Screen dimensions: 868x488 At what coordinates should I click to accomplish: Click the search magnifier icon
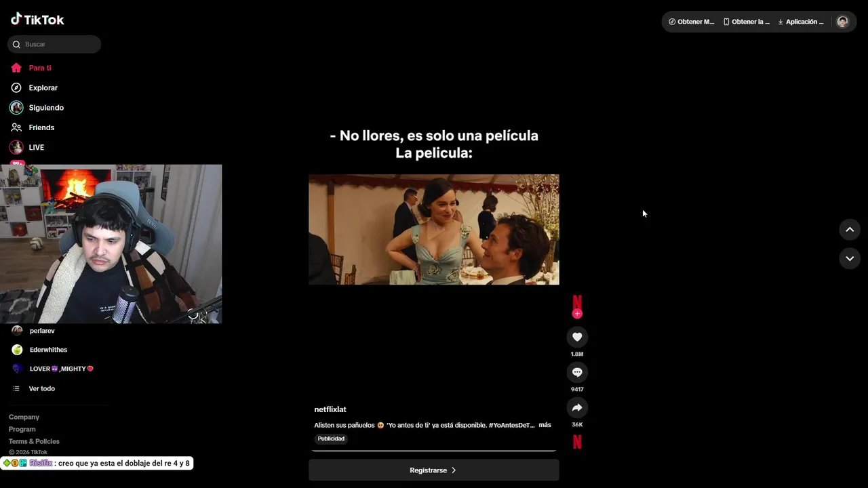(16, 45)
